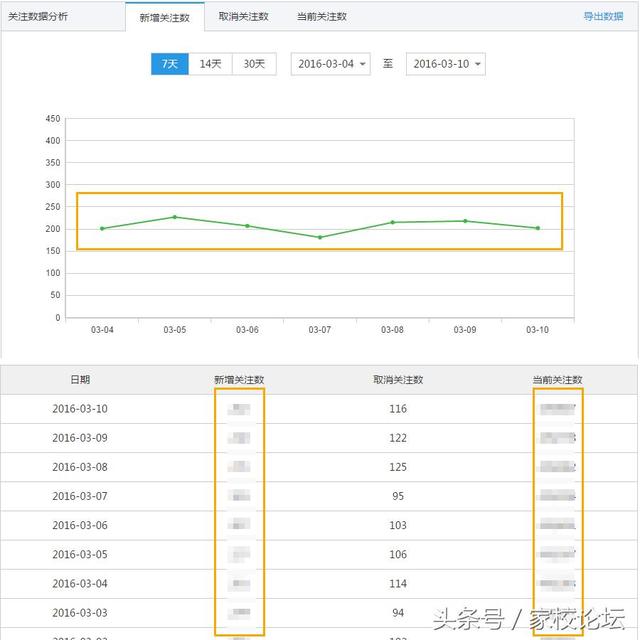This screenshot has width=640, height=640.
Task: Click the 03-07 lowest data point
Action: click(320, 237)
